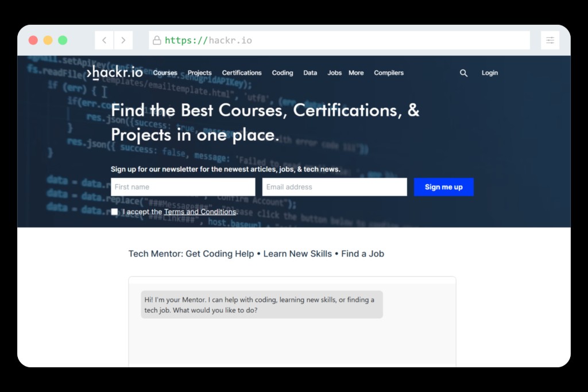Expand the More menu
The width and height of the screenshot is (588, 392).
(x=356, y=73)
